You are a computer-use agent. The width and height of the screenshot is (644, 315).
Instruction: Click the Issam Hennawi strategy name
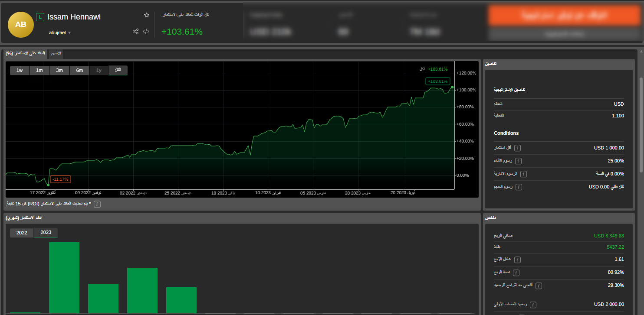[74, 17]
